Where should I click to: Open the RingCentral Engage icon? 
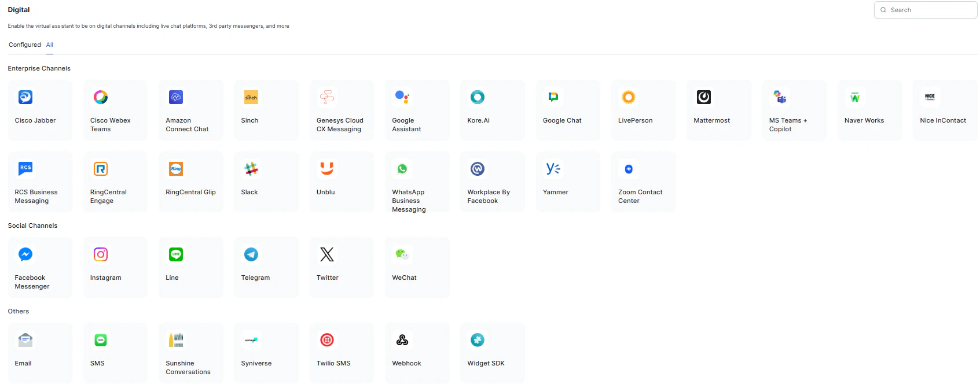point(101,169)
